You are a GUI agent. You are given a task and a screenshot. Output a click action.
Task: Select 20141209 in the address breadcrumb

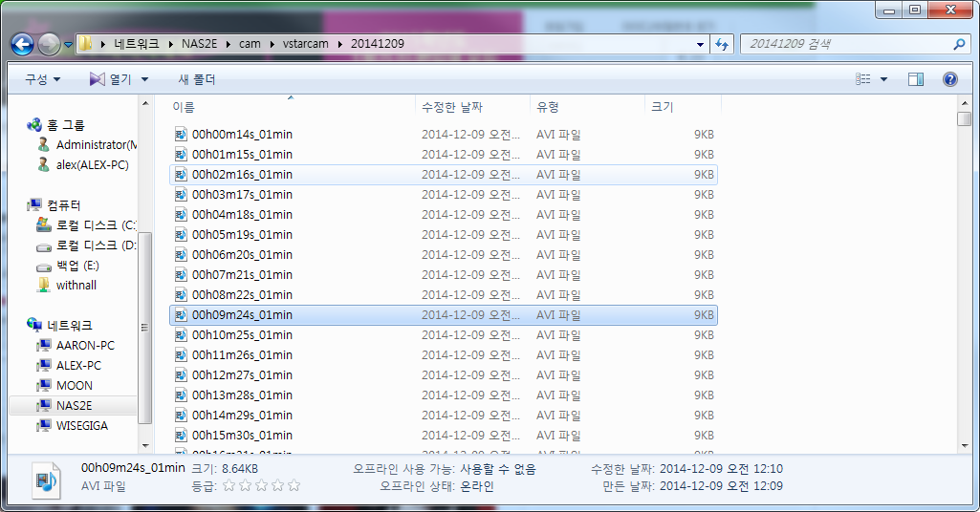click(x=378, y=44)
